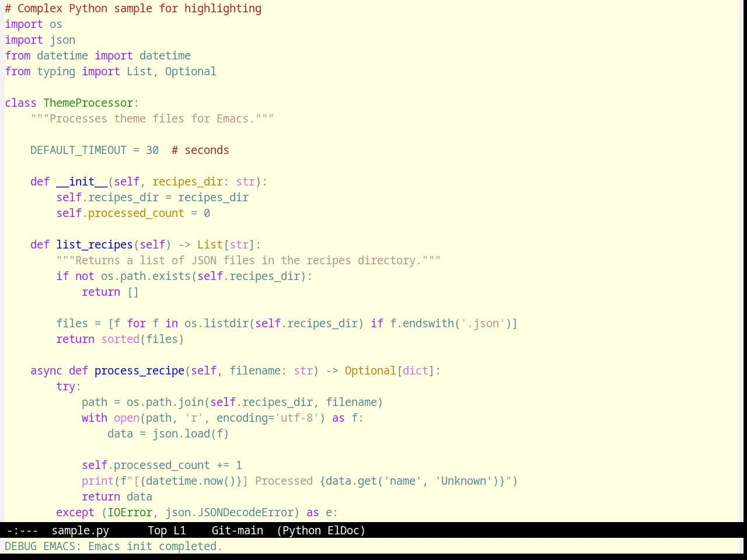Click the 'except (IOError' line
The width and height of the screenshot is (747, 560).
tap(197, 513)
